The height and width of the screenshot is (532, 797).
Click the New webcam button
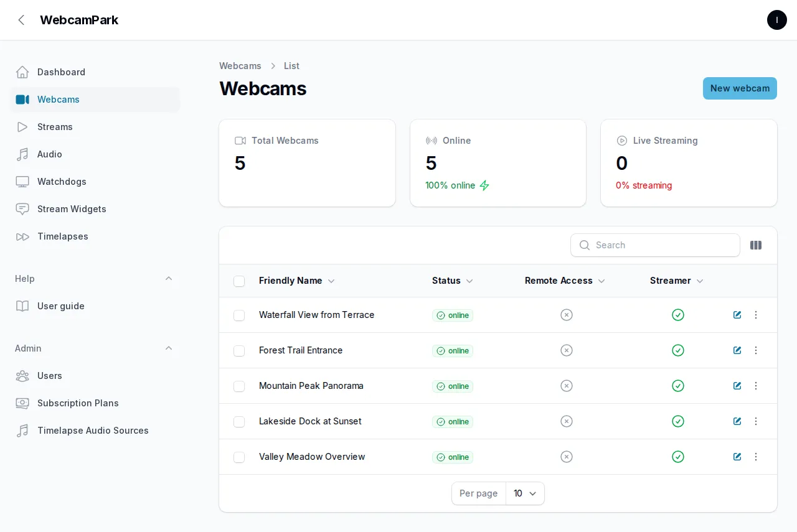tap(740, 88)
